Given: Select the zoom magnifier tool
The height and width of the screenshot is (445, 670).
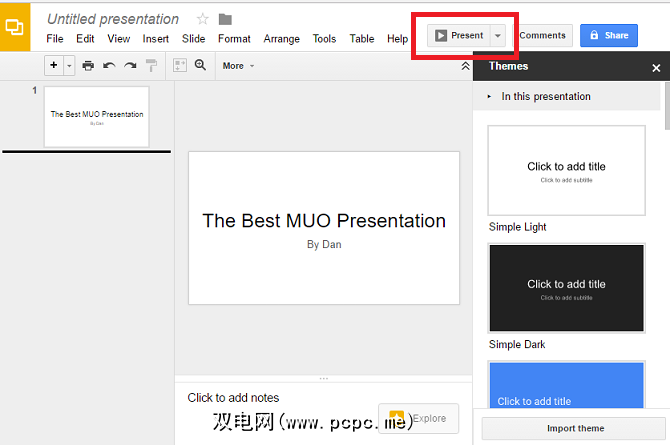Looking at the screenshot, I should [x=200, y=65].
